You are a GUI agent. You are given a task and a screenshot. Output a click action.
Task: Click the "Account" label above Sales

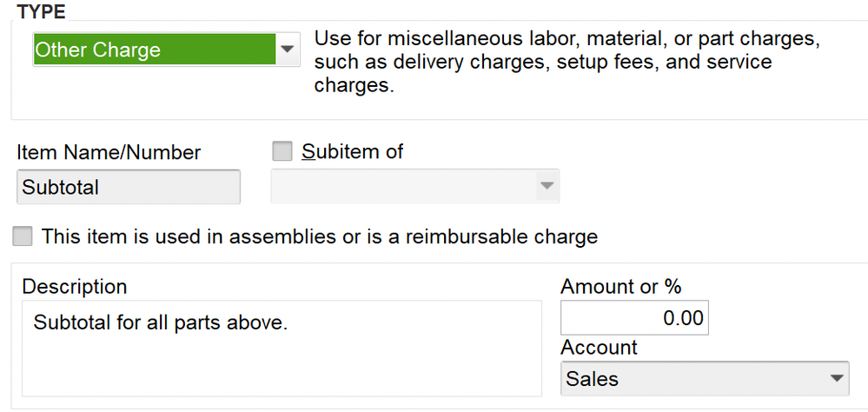[600, 348]
